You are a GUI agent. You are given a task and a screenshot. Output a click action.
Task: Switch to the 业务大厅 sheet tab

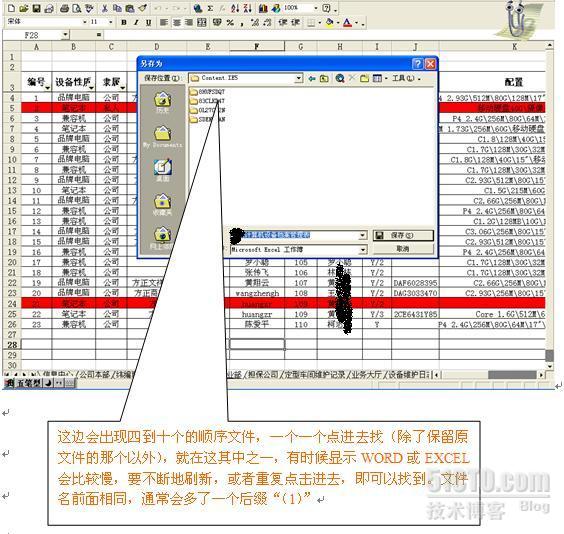pyautogui.click(x=366, y=375)
